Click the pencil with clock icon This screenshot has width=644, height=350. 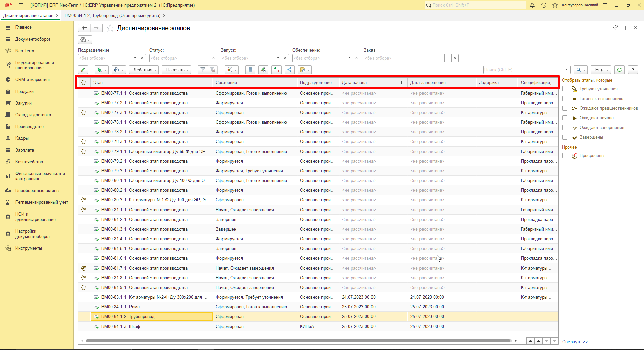[x=263, y=70]
